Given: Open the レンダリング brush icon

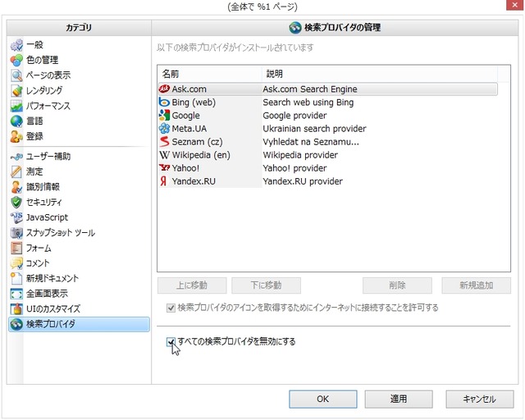Looking at the screenshot, I should [16, 91].
